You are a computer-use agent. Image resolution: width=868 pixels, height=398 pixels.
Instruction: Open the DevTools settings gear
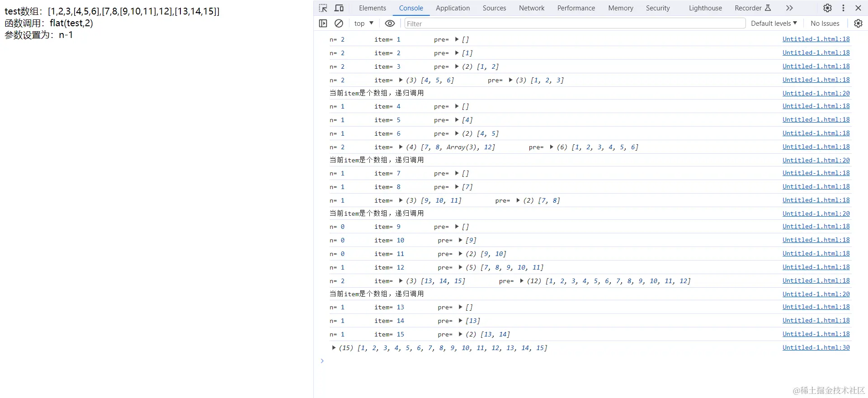[x=827, y=8]
